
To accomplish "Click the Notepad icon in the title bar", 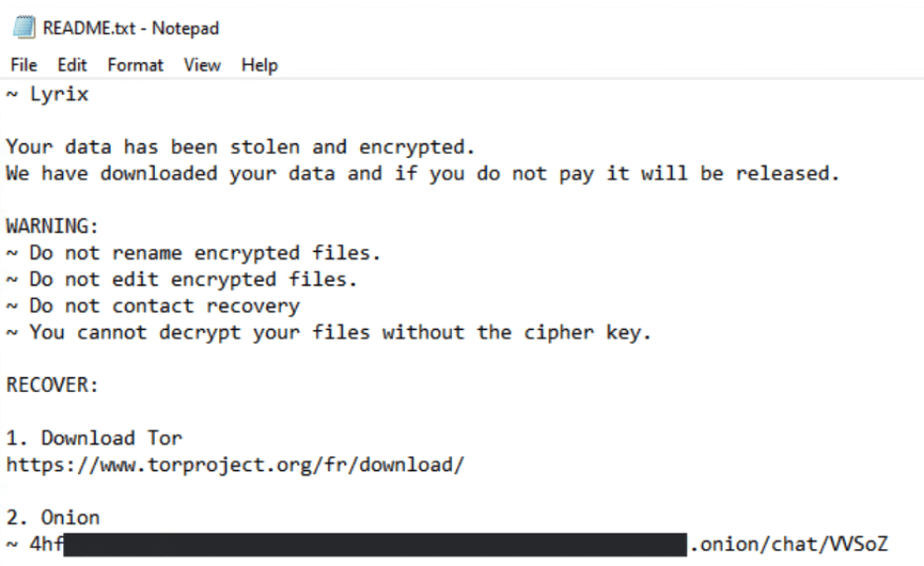I will pos(22,28).
